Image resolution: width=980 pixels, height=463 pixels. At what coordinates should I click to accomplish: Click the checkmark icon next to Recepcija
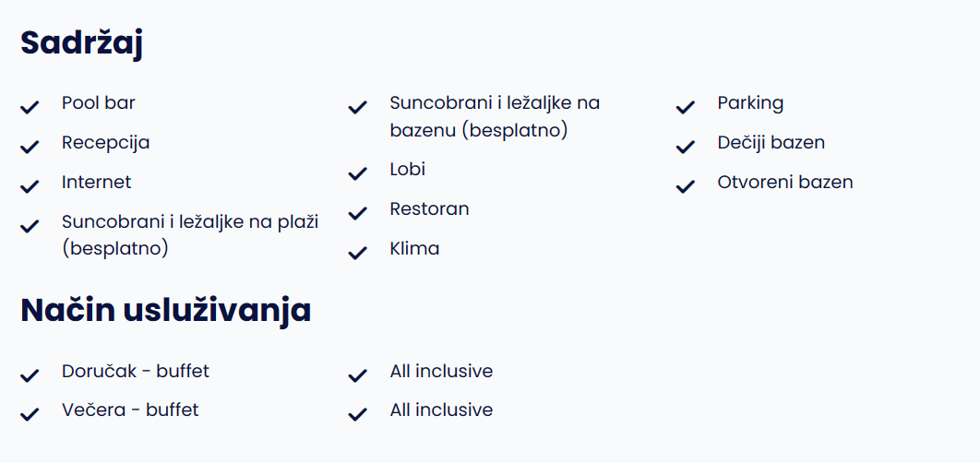click(x=30, y=148)
